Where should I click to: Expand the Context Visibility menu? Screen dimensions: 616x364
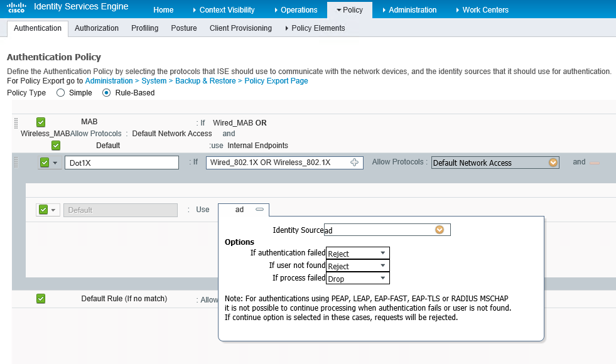[224, 10]
